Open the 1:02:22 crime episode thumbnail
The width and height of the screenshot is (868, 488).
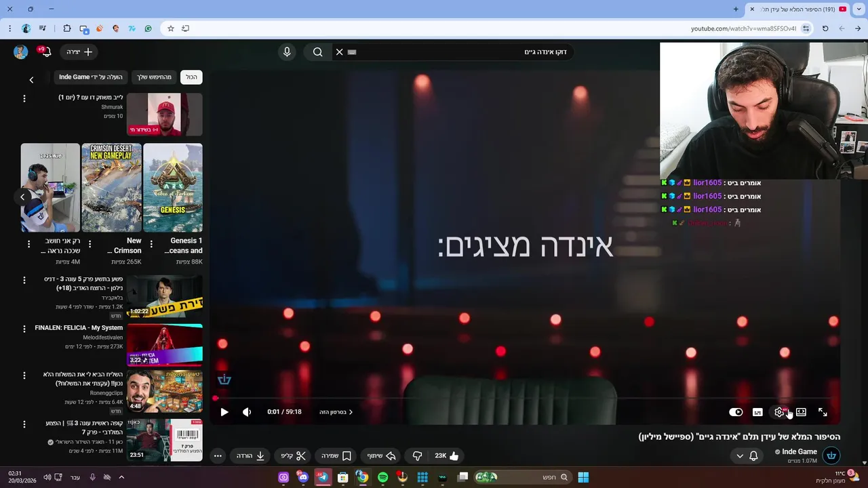click(x=164, y=296)
